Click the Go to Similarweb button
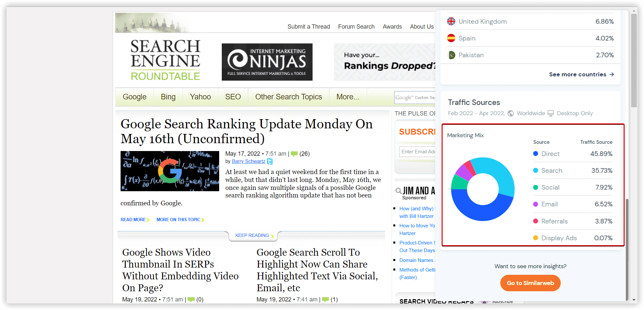The image size is (644, 310). [530, 283]
